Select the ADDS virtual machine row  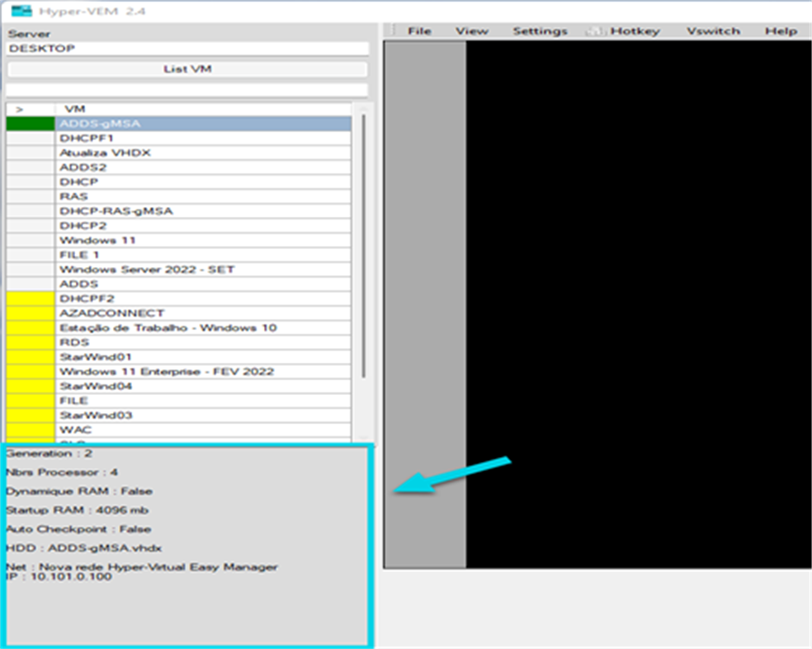click(203, 284)
